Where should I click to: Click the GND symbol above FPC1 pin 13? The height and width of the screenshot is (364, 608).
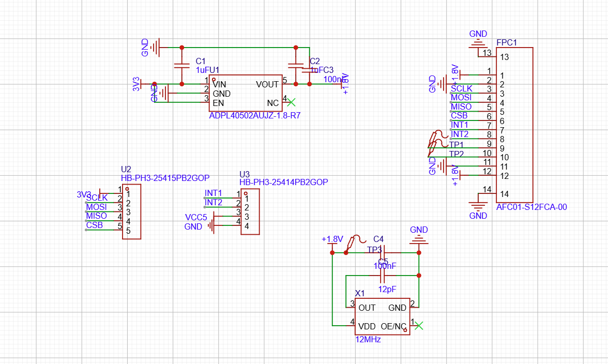tap(478, 44)
